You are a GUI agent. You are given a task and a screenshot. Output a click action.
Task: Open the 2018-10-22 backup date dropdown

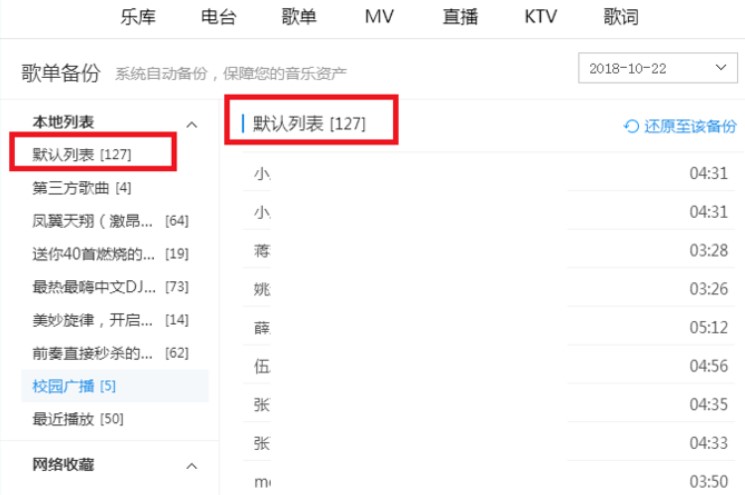click(x=658, y=68)
